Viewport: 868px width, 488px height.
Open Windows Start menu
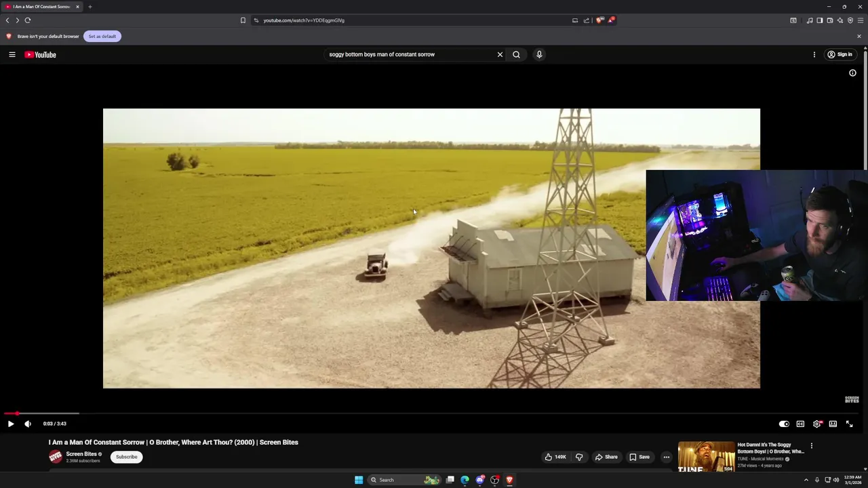click(359, 480)
